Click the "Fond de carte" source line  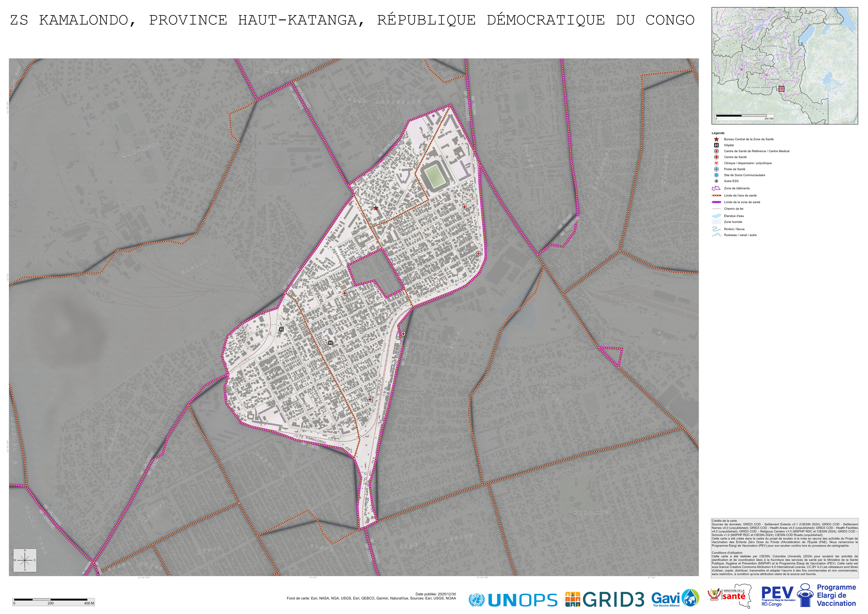(x=371, y=598)
